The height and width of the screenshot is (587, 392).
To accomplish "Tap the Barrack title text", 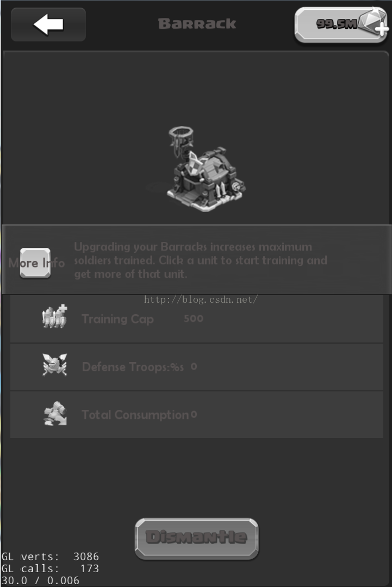I will pos(197,23).
